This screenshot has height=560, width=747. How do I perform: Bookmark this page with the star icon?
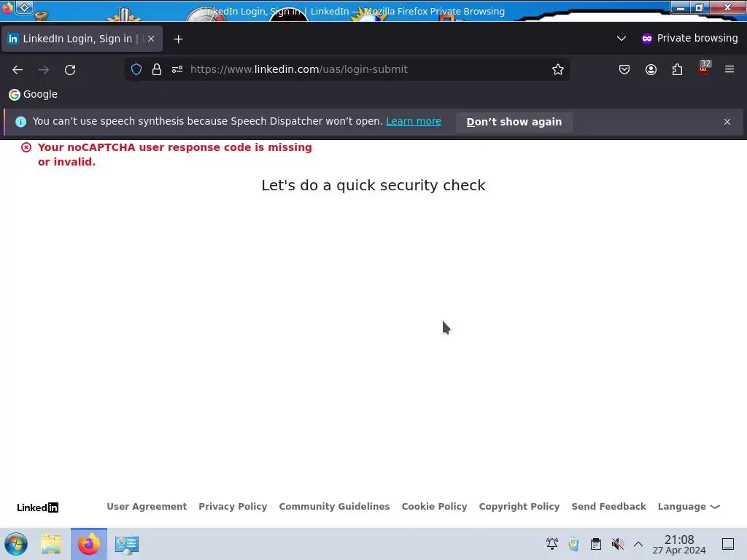(558, 69)
